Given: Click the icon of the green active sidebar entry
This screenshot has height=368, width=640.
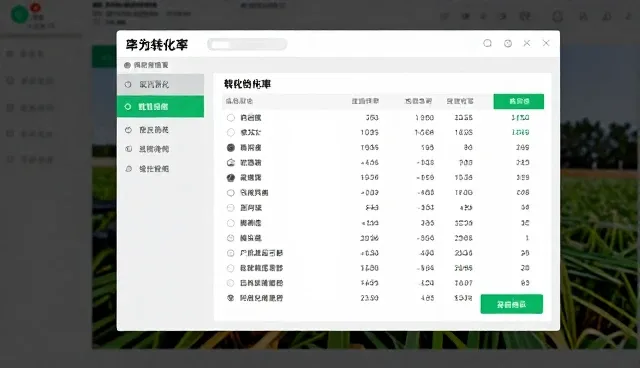Looking at the screenshot, I should (x=128, y=106).
